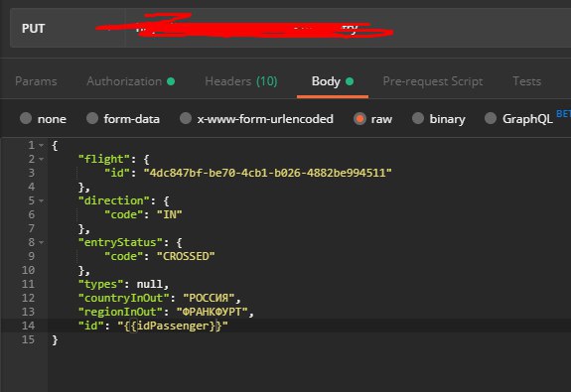Viewport: 571px width, 392px height.
Task: Click the flight id value "4dc847bf-be70-4cb1-b026-4882be994511"
Action: [268, 173]
